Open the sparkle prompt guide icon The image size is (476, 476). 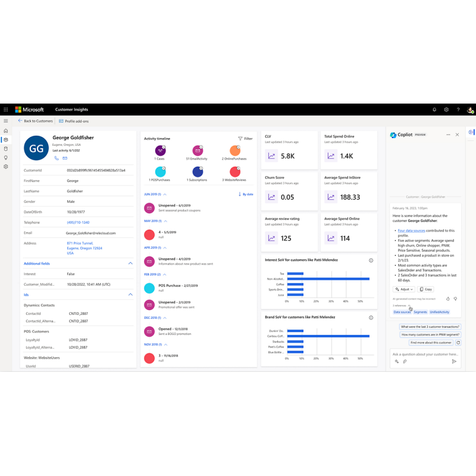[396, 361]
